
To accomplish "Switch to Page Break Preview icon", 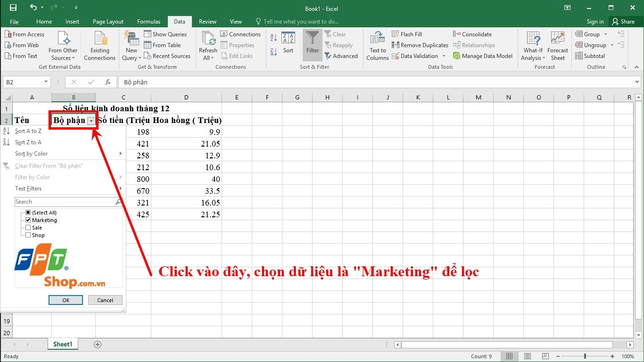I will click(545, 356).
